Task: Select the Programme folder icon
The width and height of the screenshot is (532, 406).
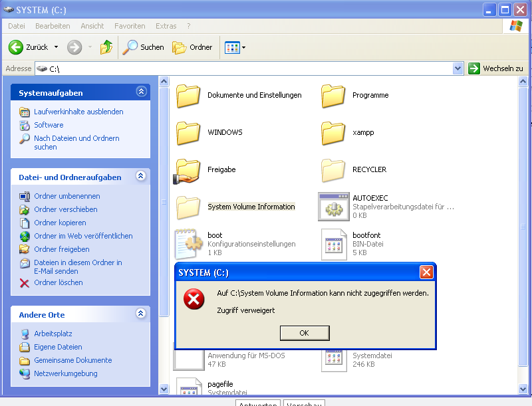Action: pos(333,96)
